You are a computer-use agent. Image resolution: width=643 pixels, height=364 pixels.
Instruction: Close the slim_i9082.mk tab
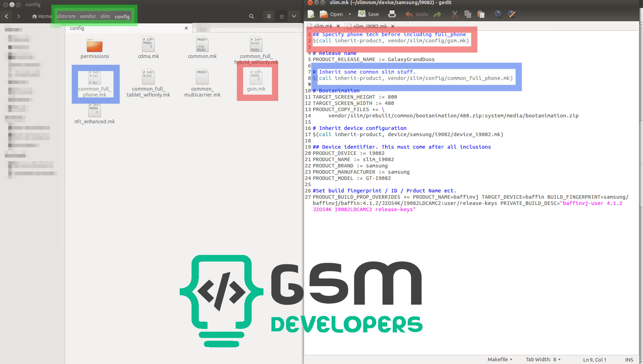click(x=393, y=26)
